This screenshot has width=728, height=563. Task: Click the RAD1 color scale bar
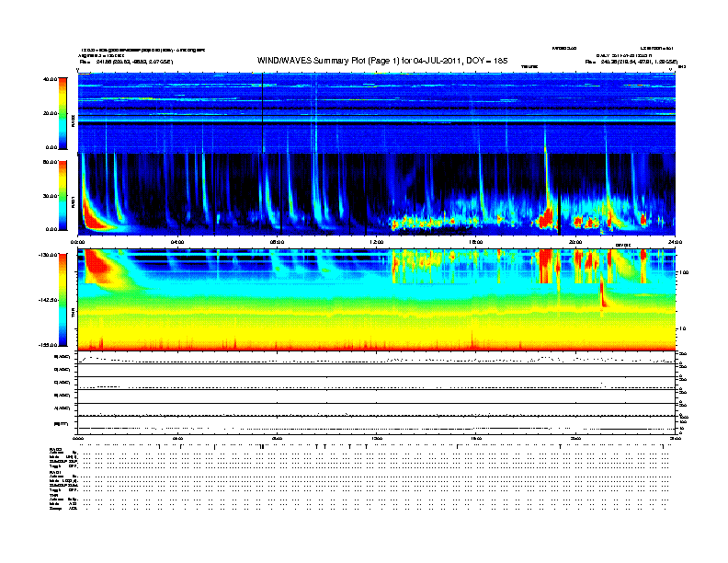pyautogui.click(x=63, y=195)
